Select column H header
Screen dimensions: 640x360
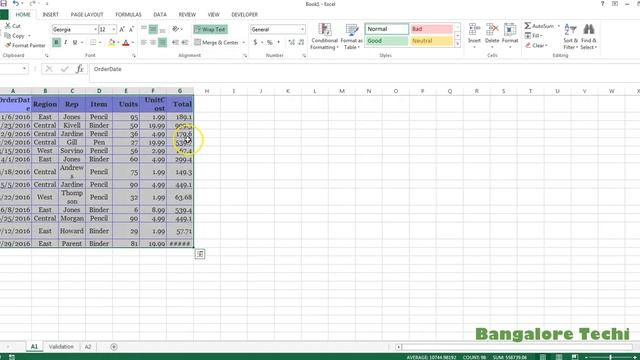[207, 91]
